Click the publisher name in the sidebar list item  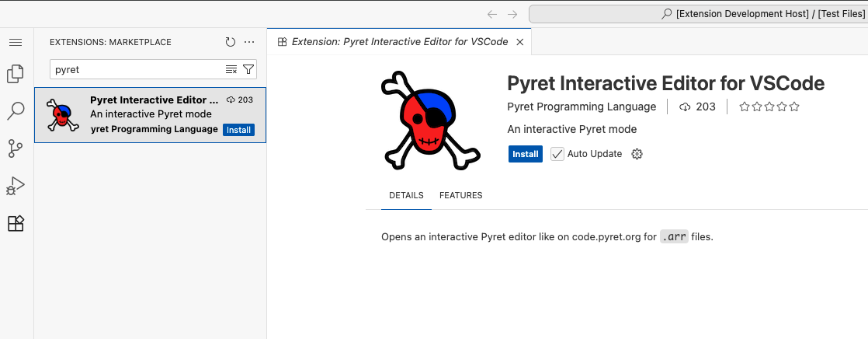(154, 129)
